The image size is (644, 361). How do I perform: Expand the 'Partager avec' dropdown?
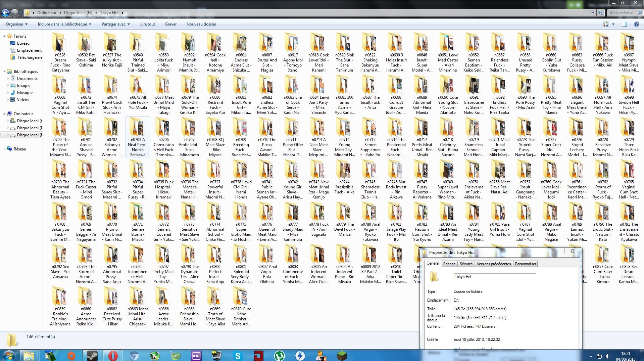(115, 24)
